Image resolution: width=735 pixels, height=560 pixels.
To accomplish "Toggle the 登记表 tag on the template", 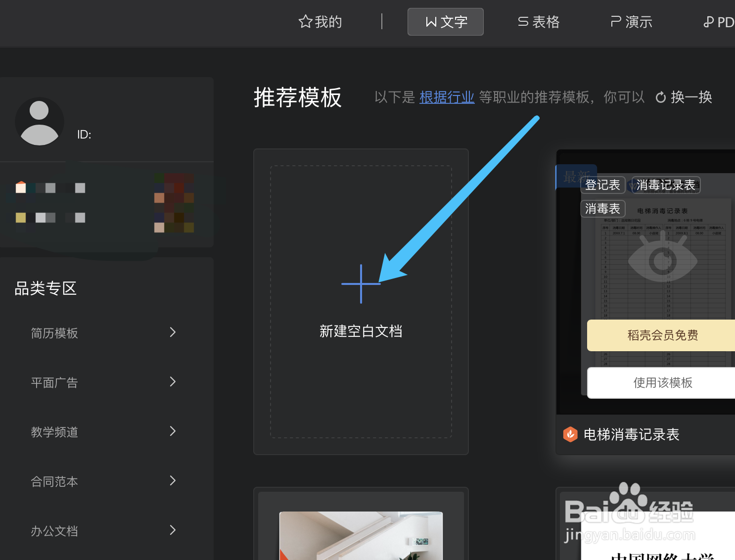I will coord(602,185).
